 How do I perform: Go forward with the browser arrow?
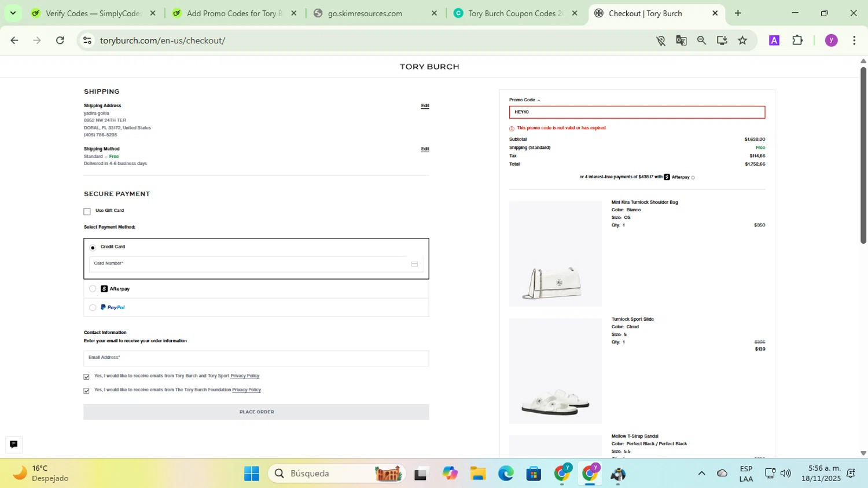tap(37, 40)
